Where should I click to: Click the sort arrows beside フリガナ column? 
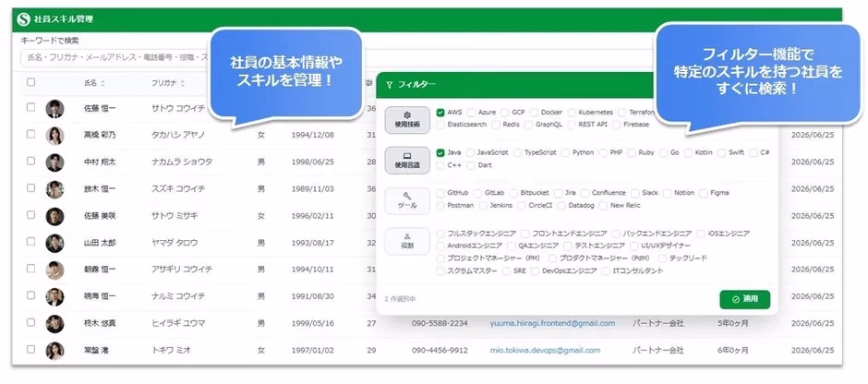[x=183, y=83]
